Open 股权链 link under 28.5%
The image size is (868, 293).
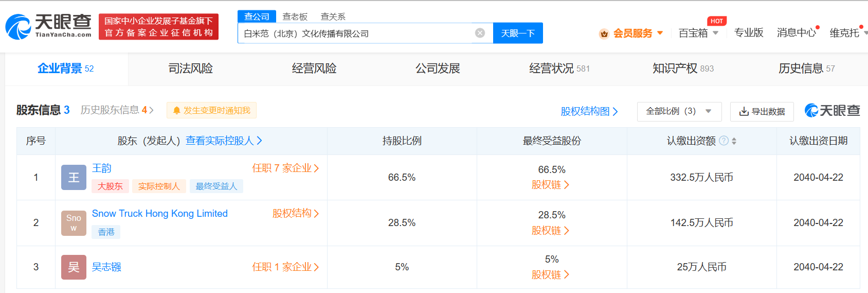pos(550,230)
